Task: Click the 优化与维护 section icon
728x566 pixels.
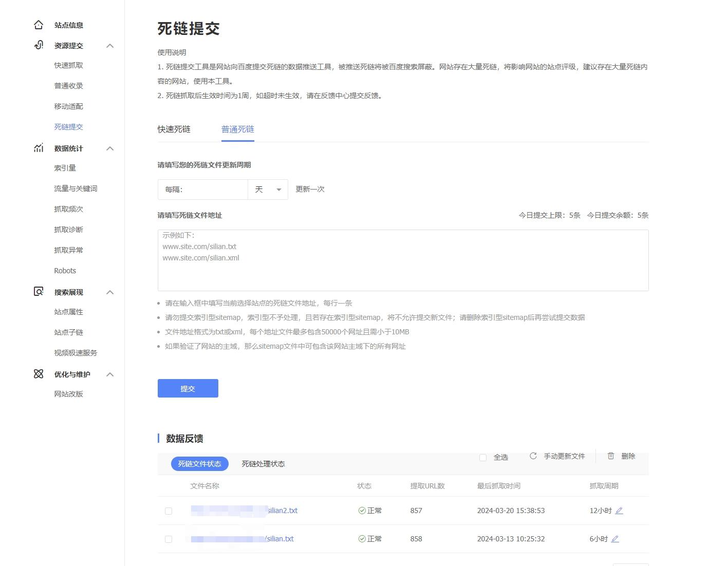Action: 39,374
